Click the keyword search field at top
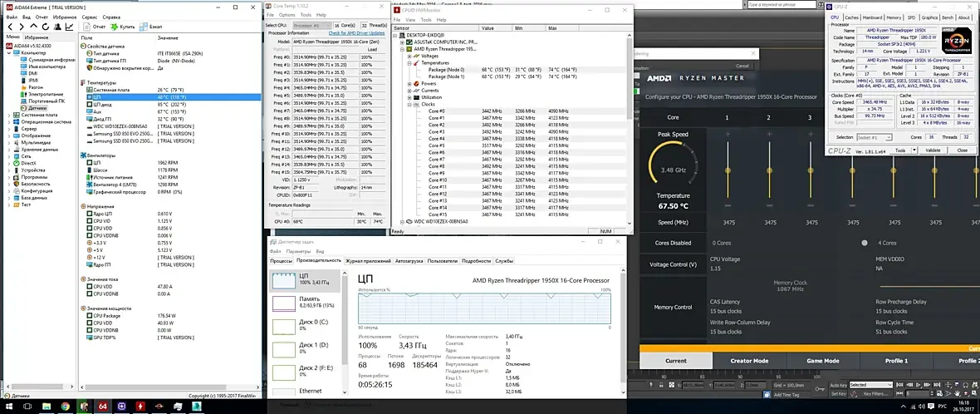Screen dimensions: 980x414 pyautogui.click(x=782, y=4)
